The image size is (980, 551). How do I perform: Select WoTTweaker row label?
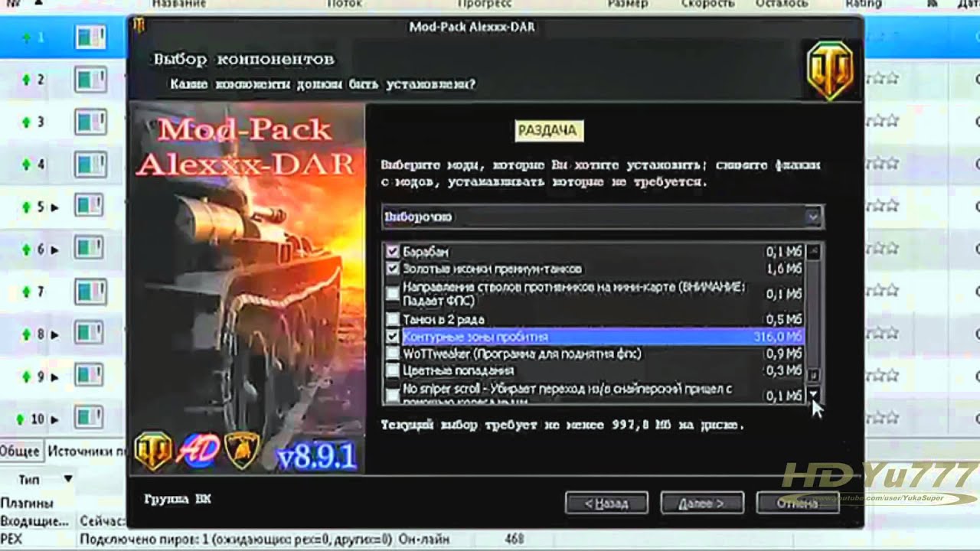point(521,354)
